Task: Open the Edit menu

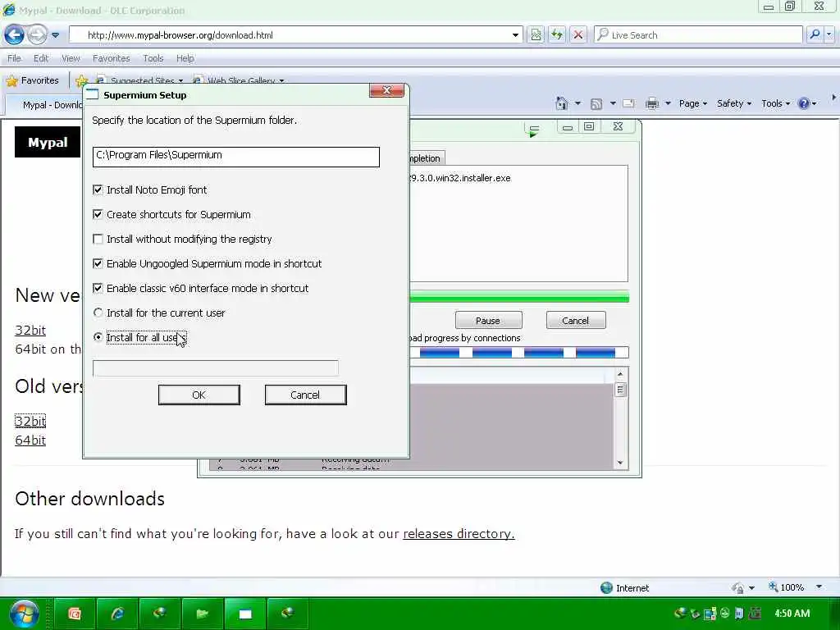Action: (x=41, y=58)
